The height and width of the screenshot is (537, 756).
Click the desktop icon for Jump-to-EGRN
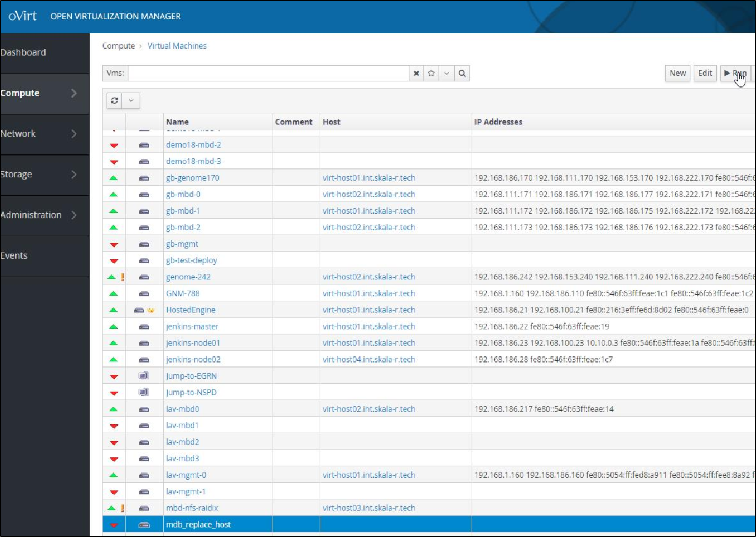coord(144,376)
